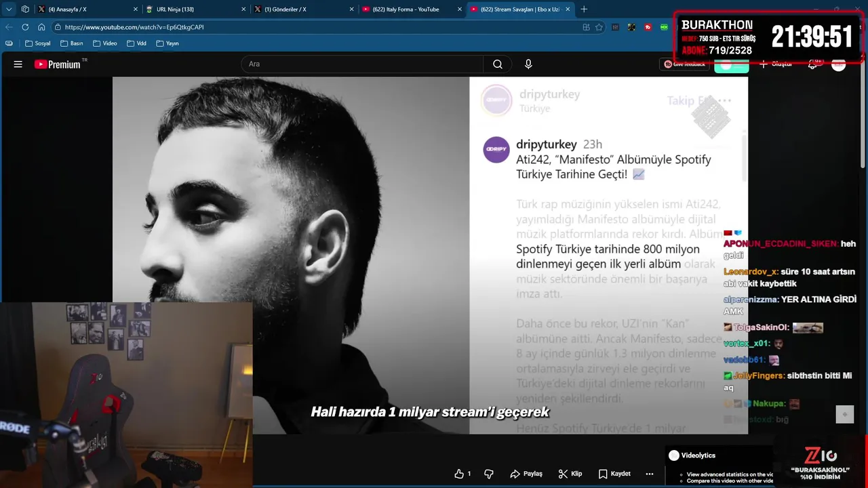Go to the browser home page

[x=41, y=27]
